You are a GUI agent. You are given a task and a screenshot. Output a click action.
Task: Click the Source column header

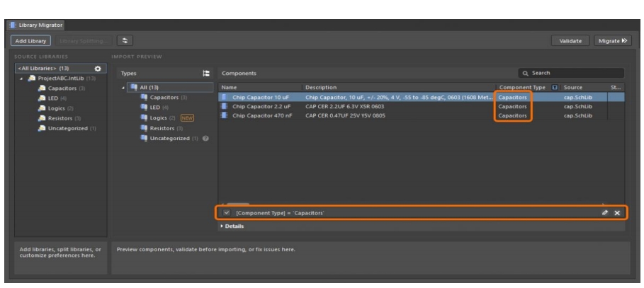pos(573,87)
